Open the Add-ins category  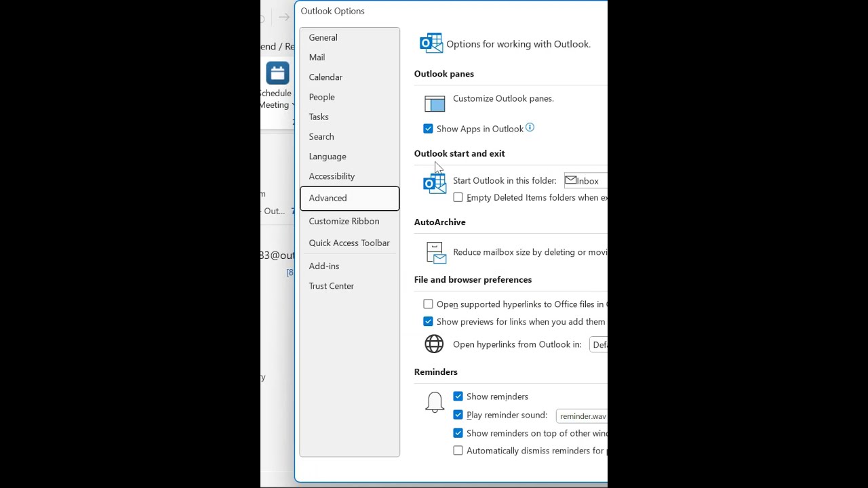click(350, 266)
